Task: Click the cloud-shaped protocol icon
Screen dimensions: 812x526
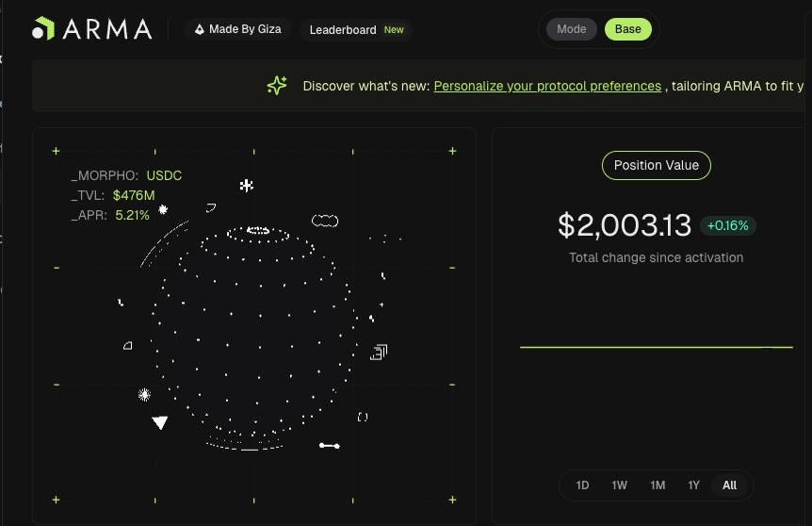Action: [325, 221]
